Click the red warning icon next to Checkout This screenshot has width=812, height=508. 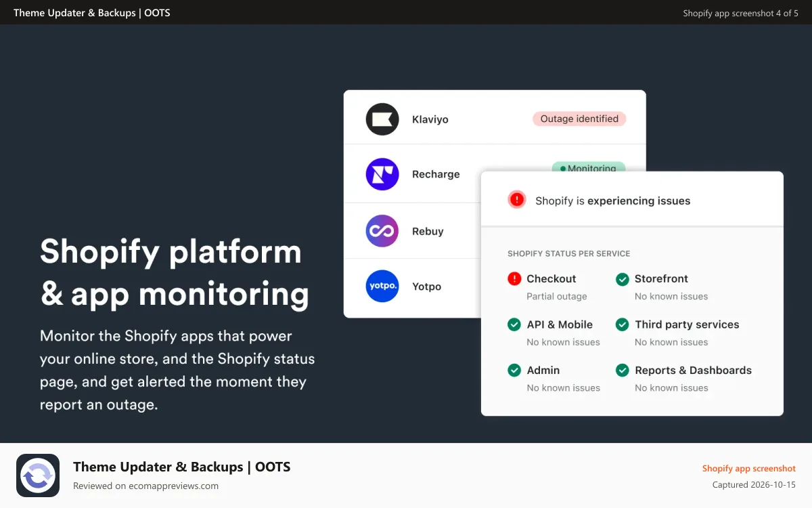point(514,278)
